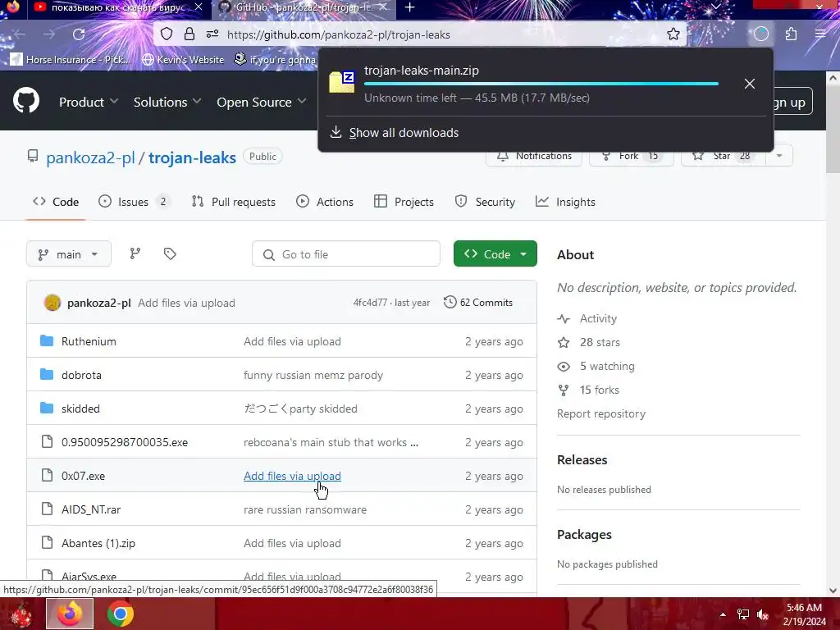Switch to Pull requests tab

pos(233,202)
